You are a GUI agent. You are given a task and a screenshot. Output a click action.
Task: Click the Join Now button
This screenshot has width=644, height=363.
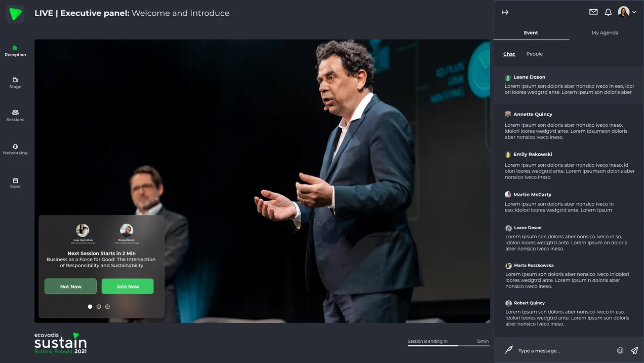pyautogui.click(x=128, y=286)
